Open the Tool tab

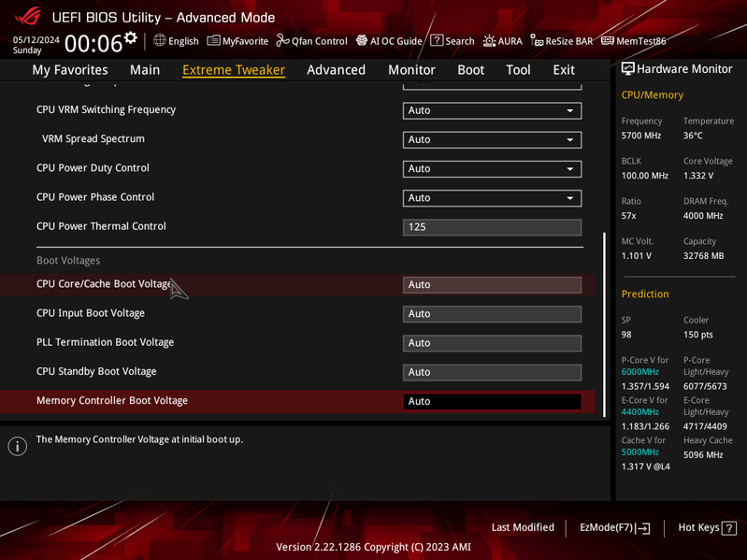point(518,70)
